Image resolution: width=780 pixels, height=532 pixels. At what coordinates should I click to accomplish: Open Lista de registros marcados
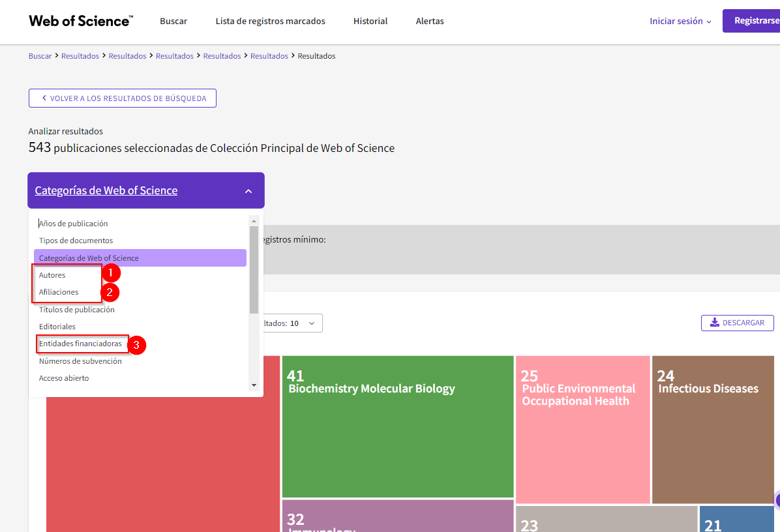(270, 21)
